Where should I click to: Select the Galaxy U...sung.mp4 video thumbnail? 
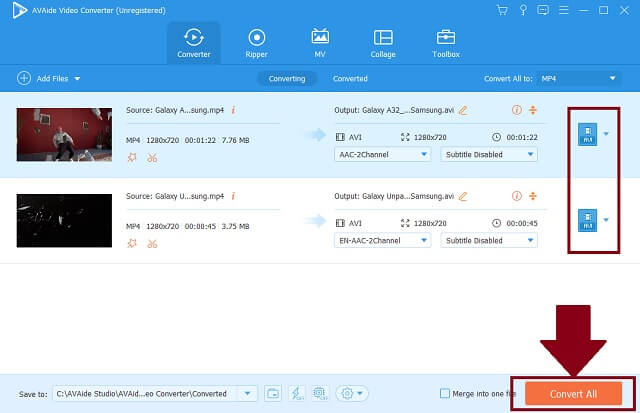tap(64, 220)
